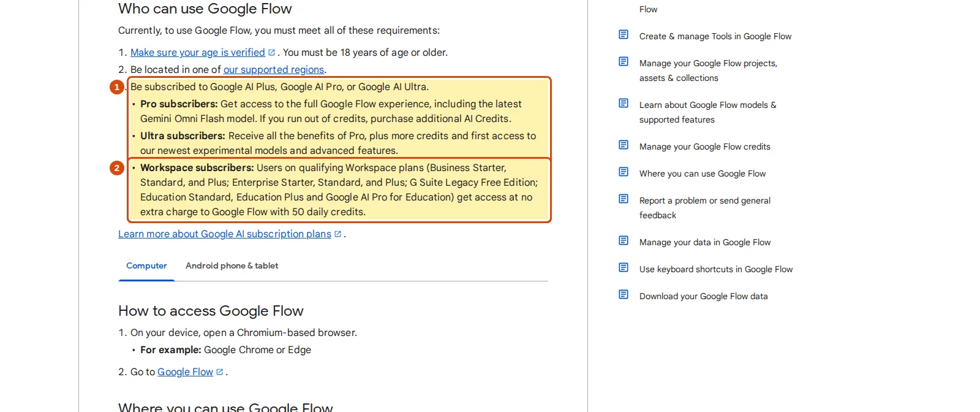Click external-link icon after subscription plans link
This screenshot has width=980, height=412.
coord(337,234)
